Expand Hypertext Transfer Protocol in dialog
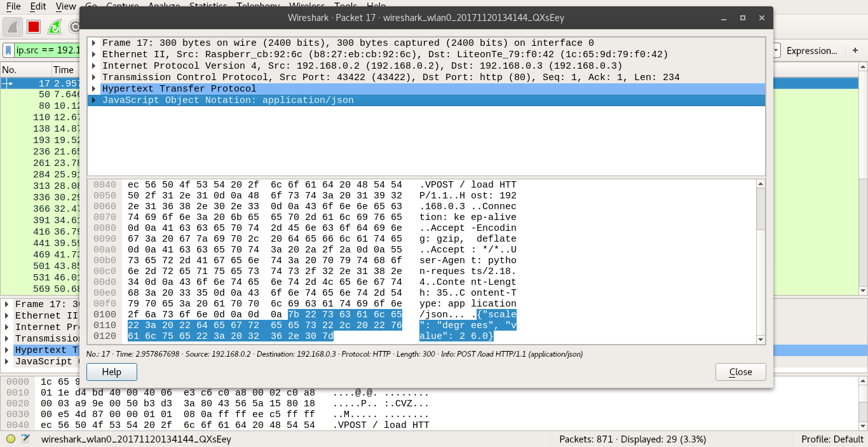This screenshot has width=868, height=447. pyautogui.click(x=94, y=89)
